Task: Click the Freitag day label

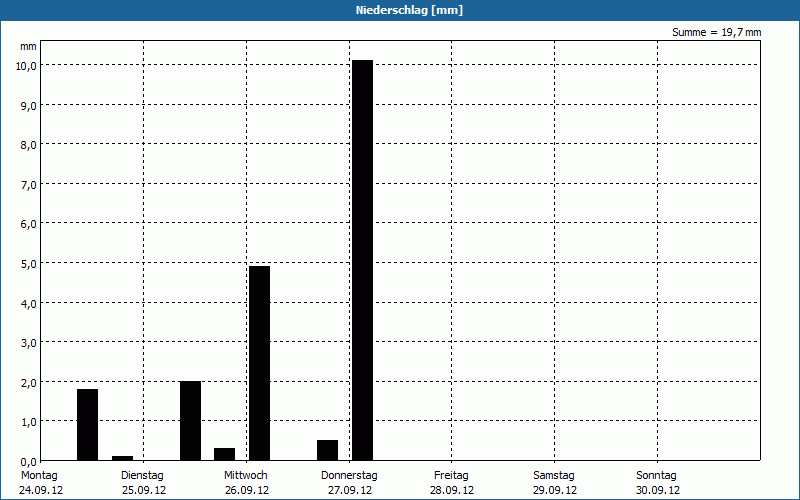Action: (452, 475)
